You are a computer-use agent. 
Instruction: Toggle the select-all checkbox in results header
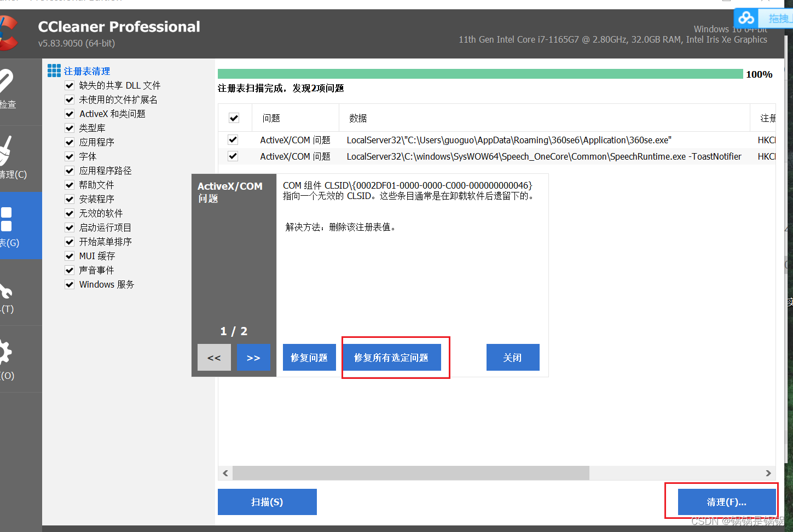(234, 118)
